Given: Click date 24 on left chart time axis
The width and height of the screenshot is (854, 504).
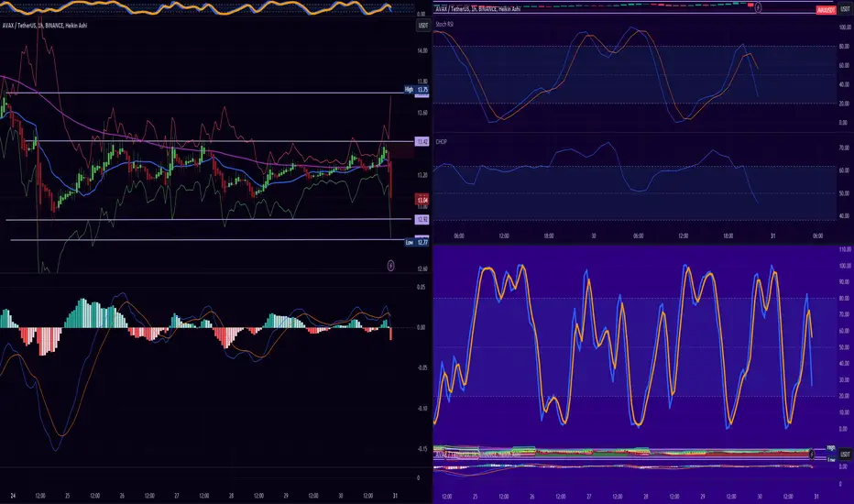Looking at the screenshot, I should click(x=13, y=496).
